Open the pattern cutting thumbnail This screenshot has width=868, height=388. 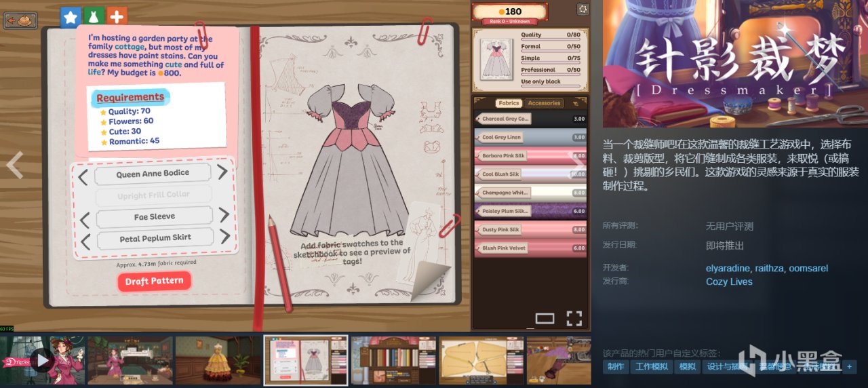[481, 360]
